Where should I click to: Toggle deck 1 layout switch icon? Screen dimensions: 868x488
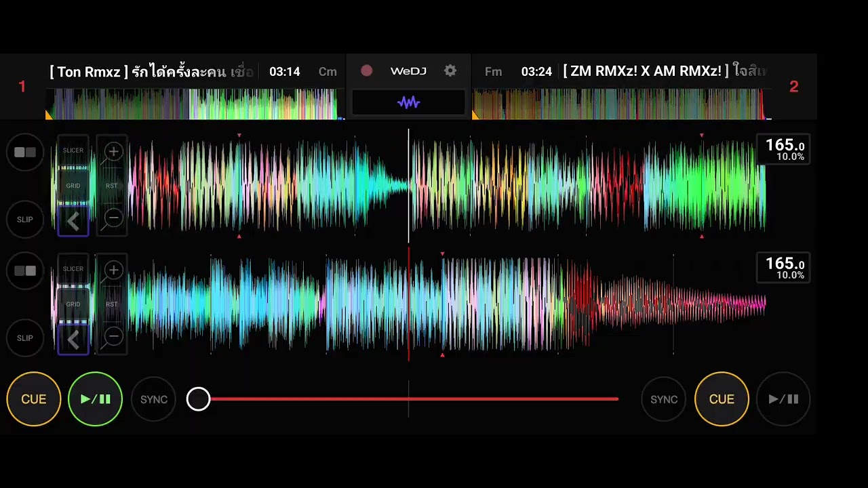(x=25, y=152)
